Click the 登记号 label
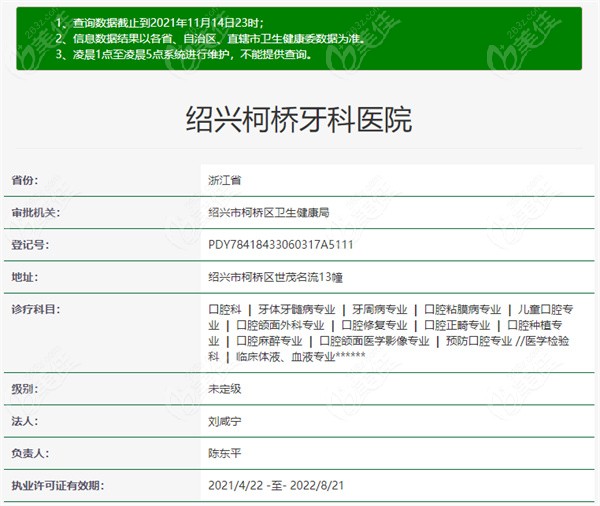The width and height of the screenshot is (600, 506). click(30, 245)
